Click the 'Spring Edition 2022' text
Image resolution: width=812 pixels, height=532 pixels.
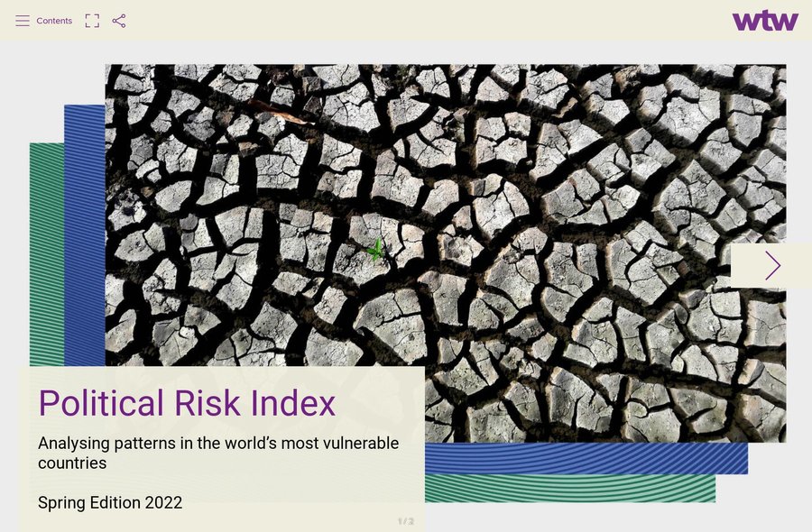(110, 502)
